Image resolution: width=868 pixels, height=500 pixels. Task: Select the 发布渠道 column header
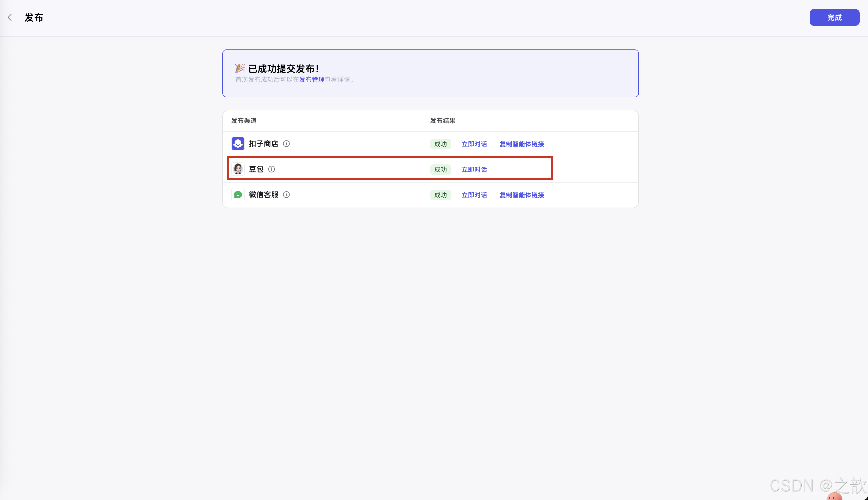tap(244, 120)
